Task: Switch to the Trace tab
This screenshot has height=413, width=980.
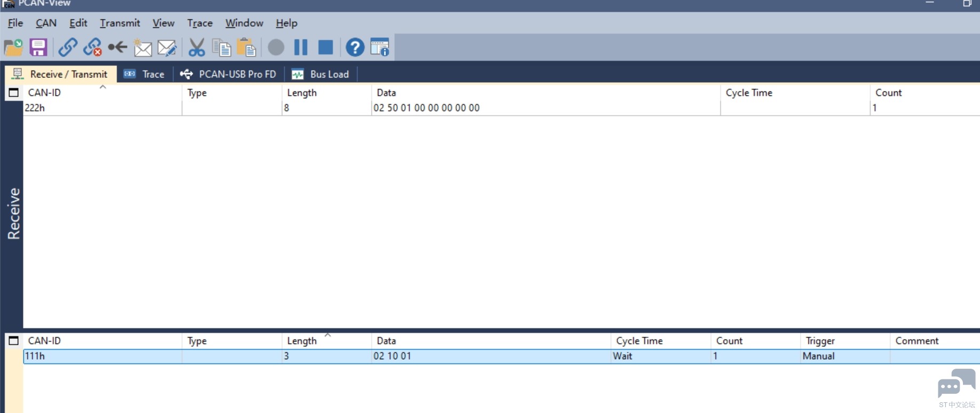Action: [x=144, y=74]
